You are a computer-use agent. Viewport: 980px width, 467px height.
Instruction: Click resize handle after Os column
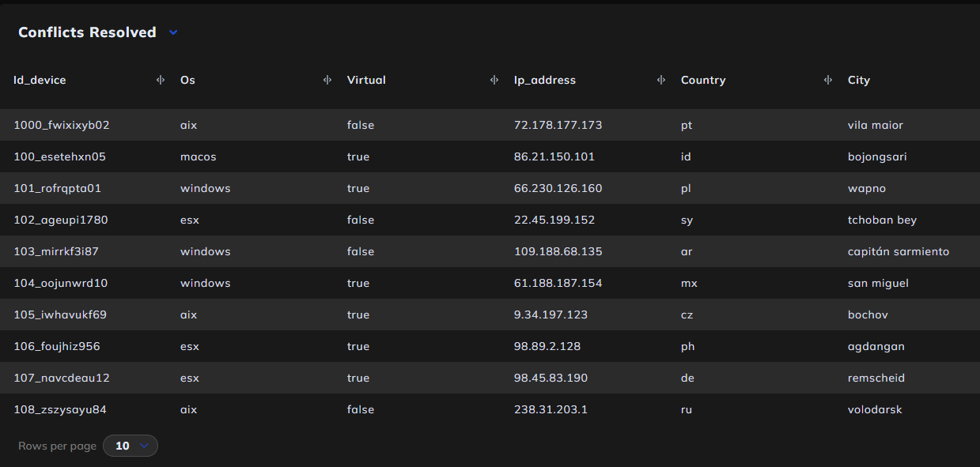point(327,80)
